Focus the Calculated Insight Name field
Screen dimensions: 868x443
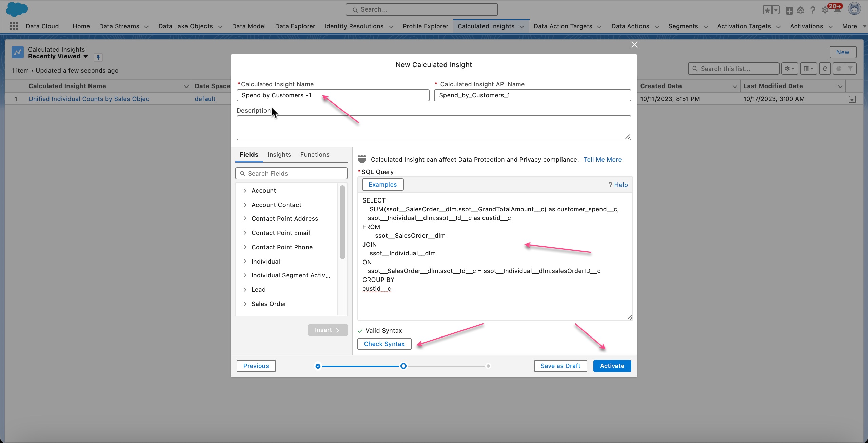(x=333, y=95)
